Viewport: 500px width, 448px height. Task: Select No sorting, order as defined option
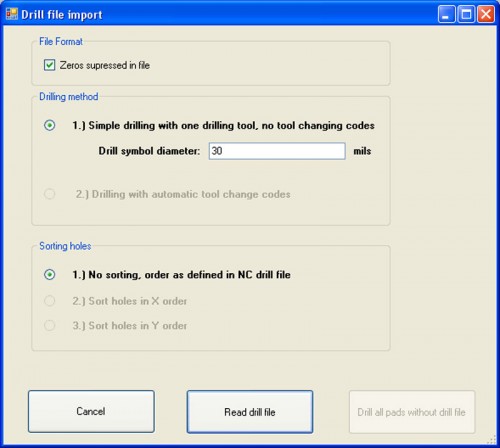[50, 275]
